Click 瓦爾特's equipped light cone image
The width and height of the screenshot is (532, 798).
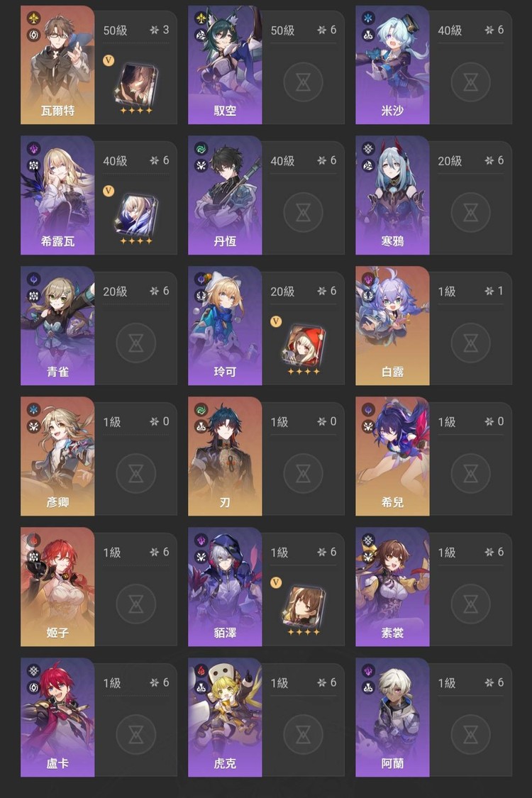pos(135,84)
